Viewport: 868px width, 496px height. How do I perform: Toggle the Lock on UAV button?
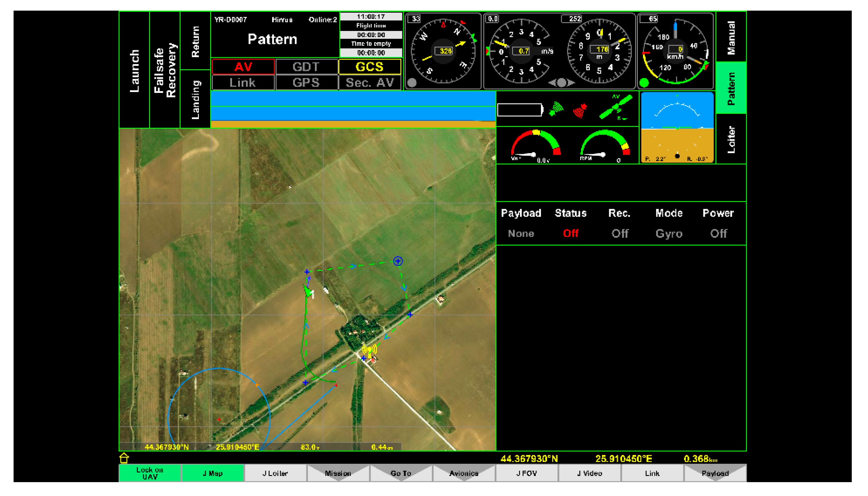click(x=150, y=473)
